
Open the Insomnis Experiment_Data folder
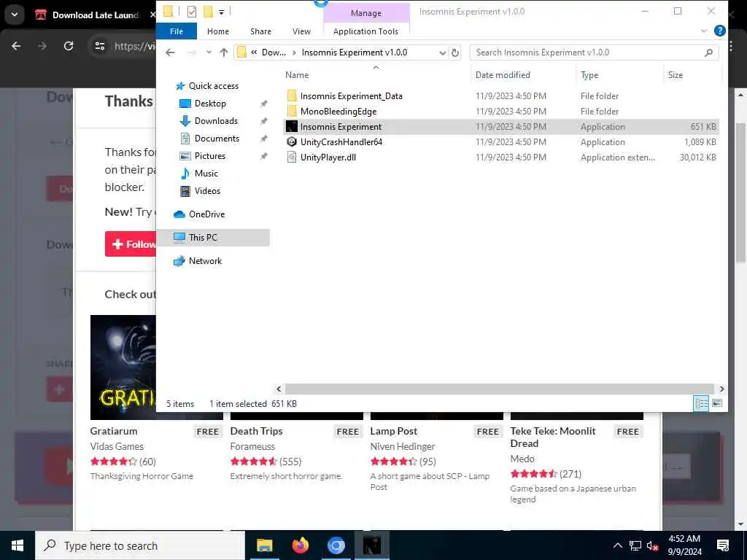click(x=351, y=96)
